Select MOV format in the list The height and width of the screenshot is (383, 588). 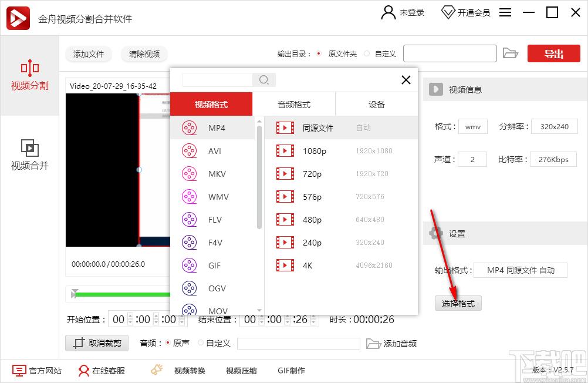(x=212, y=309)
